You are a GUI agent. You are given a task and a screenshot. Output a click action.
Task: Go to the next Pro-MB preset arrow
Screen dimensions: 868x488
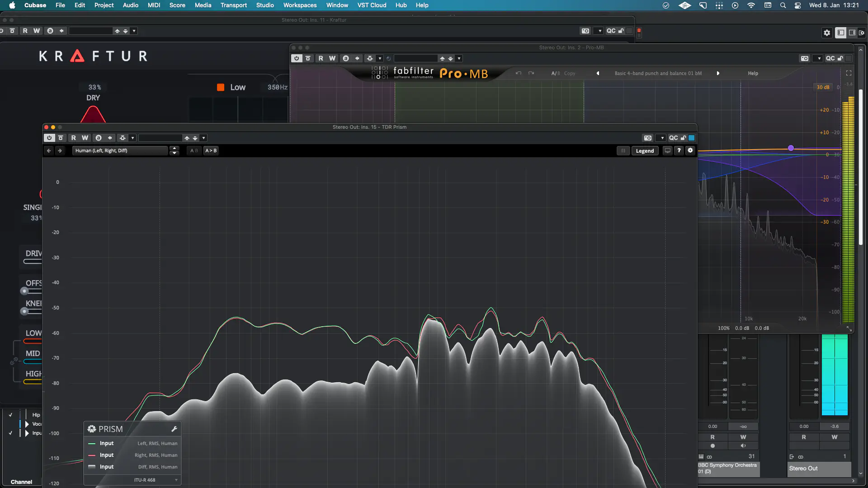click(x=718, y=73)
